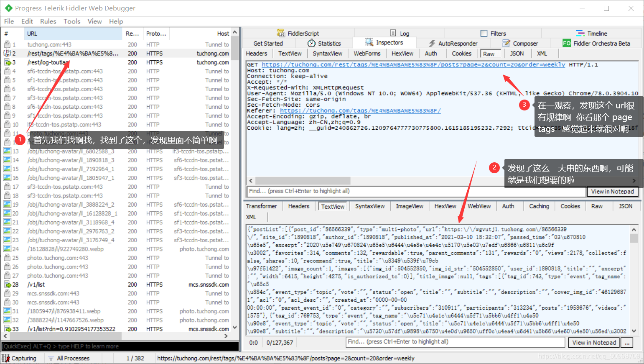Open the View menu
Viewport: 644px width, 364px height.
94,21
